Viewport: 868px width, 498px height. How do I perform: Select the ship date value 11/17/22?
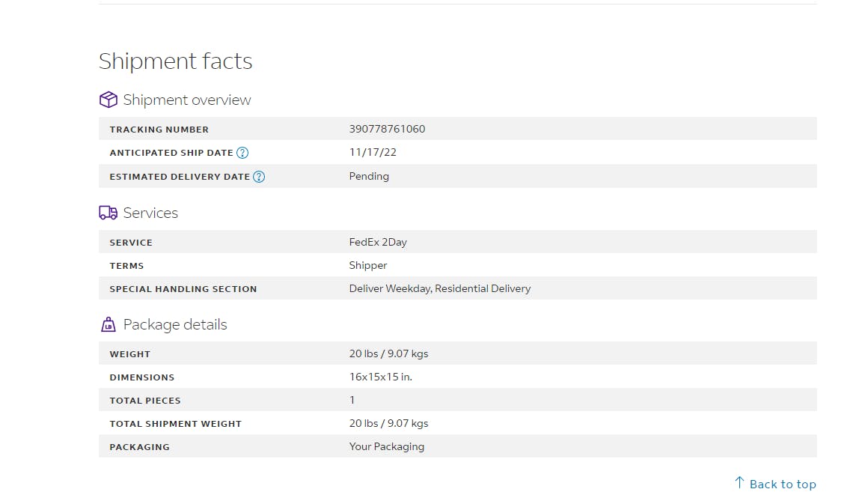tap(373, 152)
